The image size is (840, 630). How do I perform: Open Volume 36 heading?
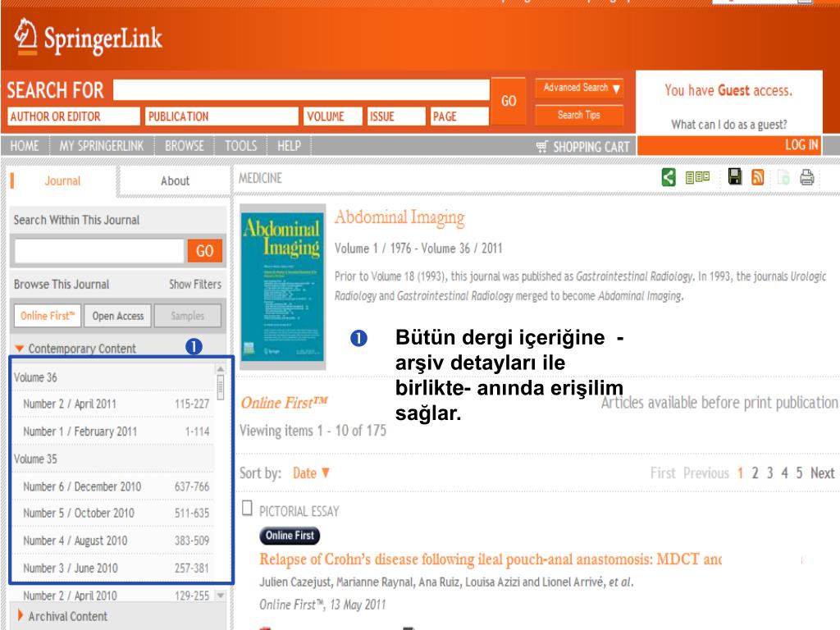[x=35, y=377]
